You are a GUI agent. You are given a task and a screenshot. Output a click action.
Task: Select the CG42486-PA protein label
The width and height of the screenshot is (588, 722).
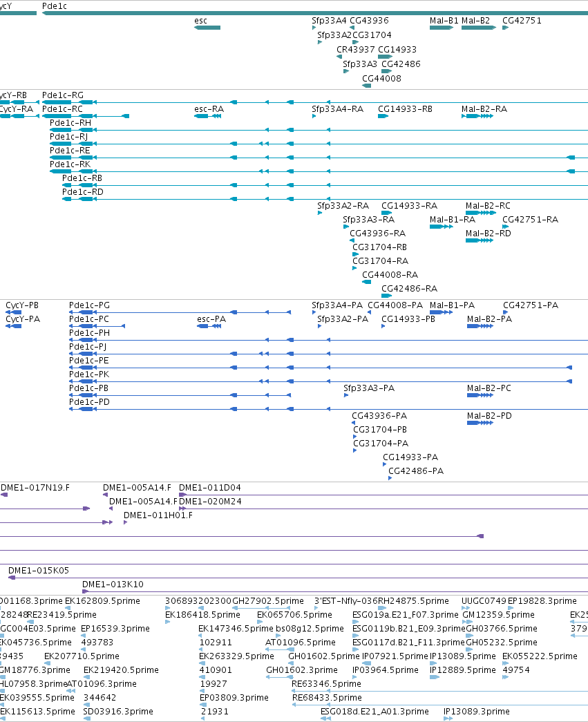(x=416, y=471)
